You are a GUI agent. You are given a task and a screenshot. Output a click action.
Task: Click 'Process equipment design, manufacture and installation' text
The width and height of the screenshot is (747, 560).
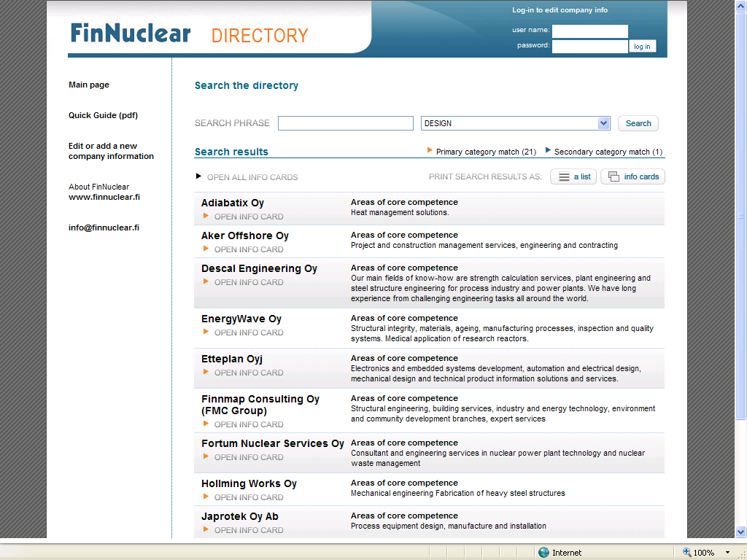449,526
